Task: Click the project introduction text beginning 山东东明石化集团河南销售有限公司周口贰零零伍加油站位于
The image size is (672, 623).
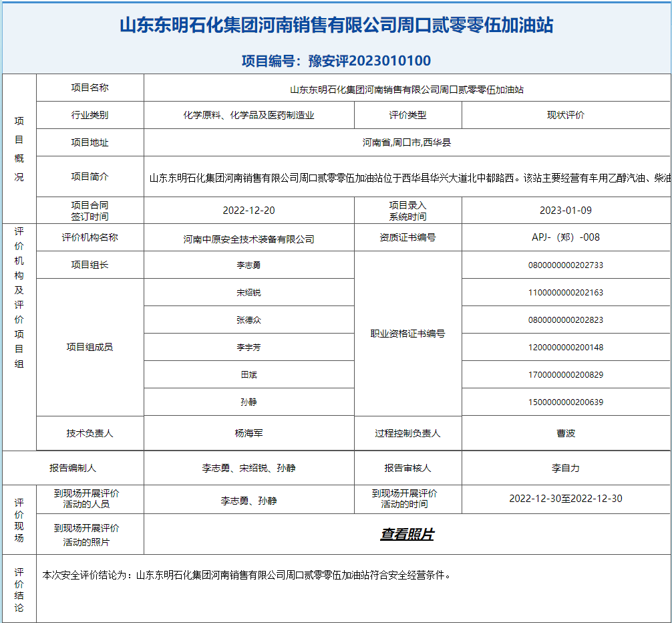Action: point(409,178)
